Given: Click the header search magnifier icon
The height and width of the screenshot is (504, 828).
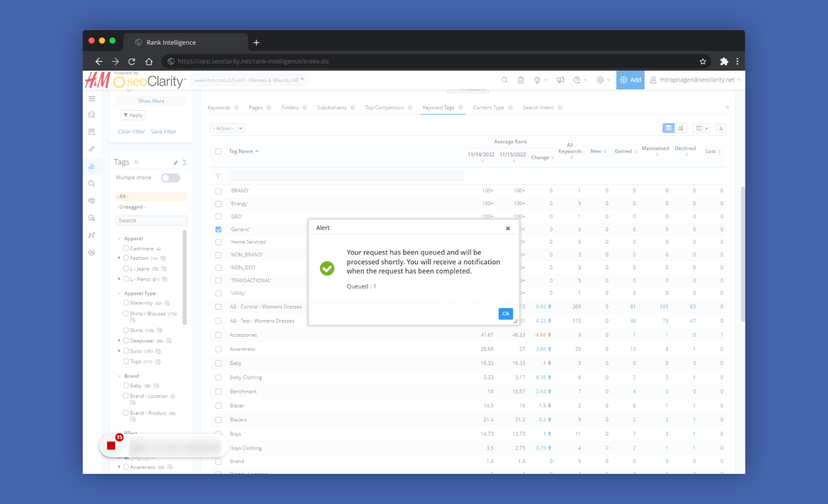Looking at the screenshot, I should tap(504, 80).
